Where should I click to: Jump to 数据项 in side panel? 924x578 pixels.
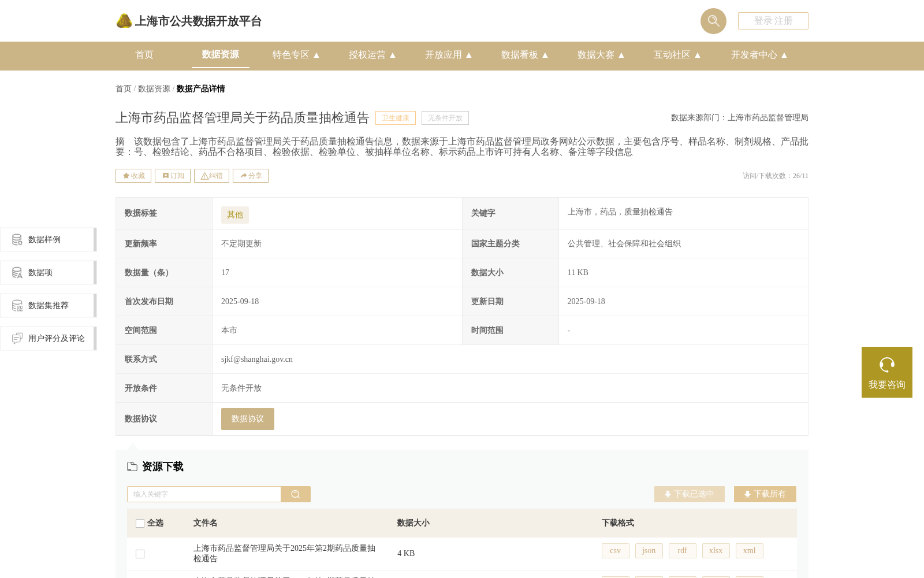coord(49,272)
